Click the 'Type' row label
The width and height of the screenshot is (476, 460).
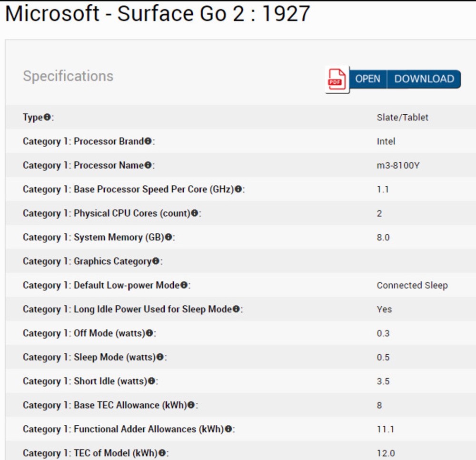[x=33, y=117]
